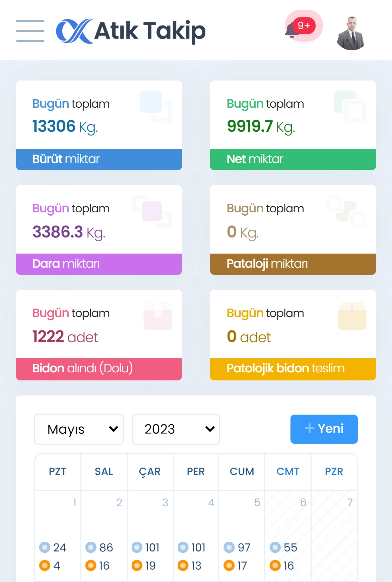Click the Net miktar card icon
This screenshot has width=392, height=582.
[350, 106]
